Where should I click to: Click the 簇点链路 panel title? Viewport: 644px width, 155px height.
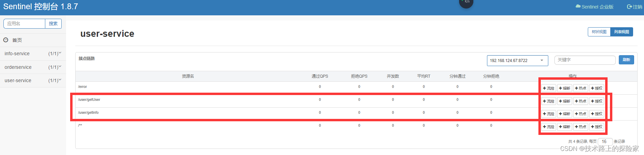coord(87,59)
